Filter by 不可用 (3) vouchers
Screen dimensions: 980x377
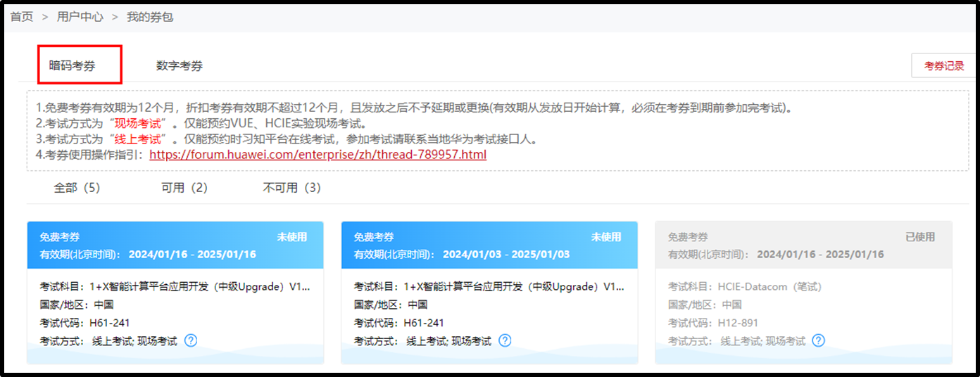point(291,188)
